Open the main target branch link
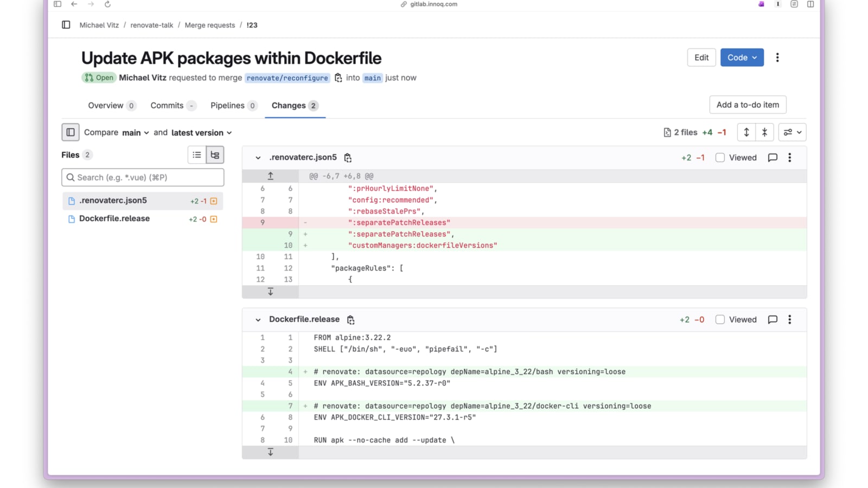868x488 pixels. click(x=373, y=78)
